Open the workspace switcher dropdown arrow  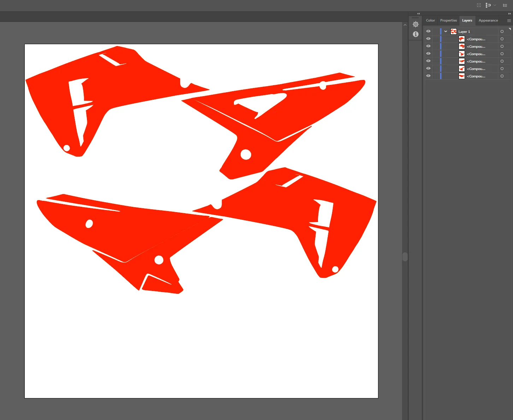(x=495, y=5)
